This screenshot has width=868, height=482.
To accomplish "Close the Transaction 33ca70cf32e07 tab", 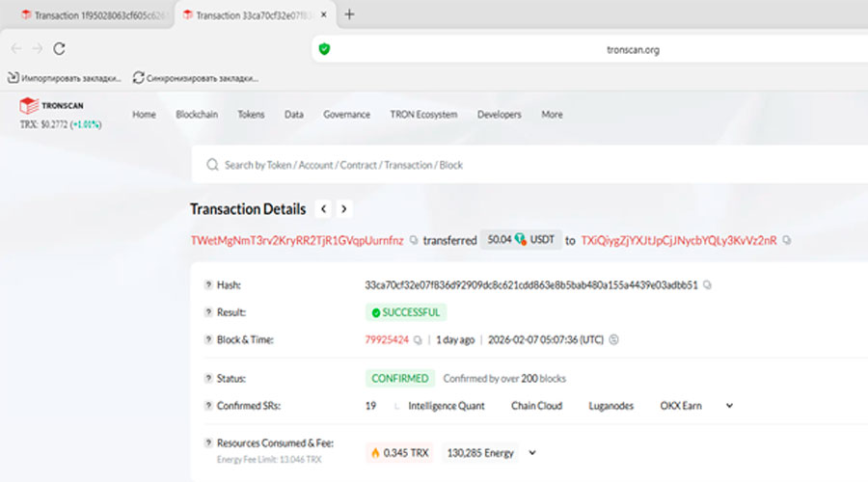I will click(x=324, y=14).
